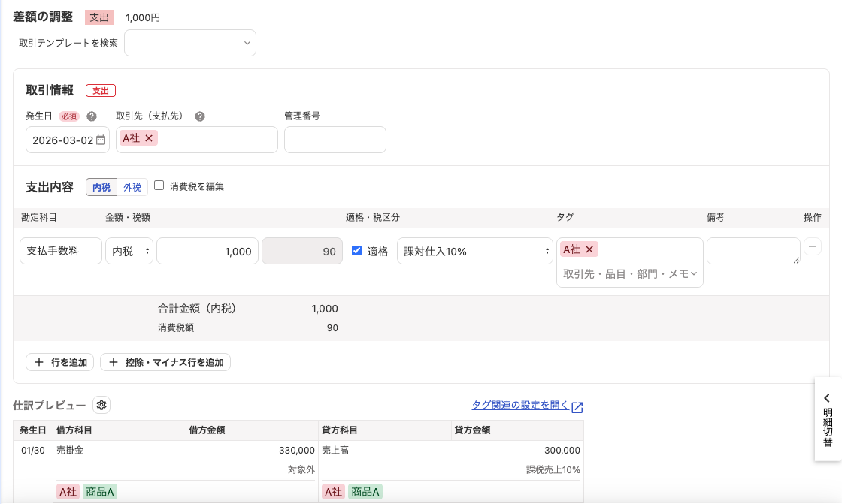Click 売上高 credit account cell
Screen dimensions: 842x504
tap(335, 451)
